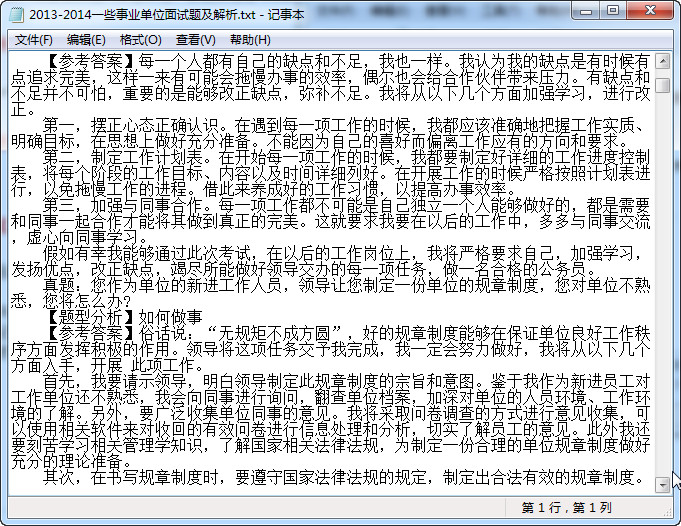Click the line starting 首先，我要请示领导
681x526 pixels.
click(x=346, y=382)
